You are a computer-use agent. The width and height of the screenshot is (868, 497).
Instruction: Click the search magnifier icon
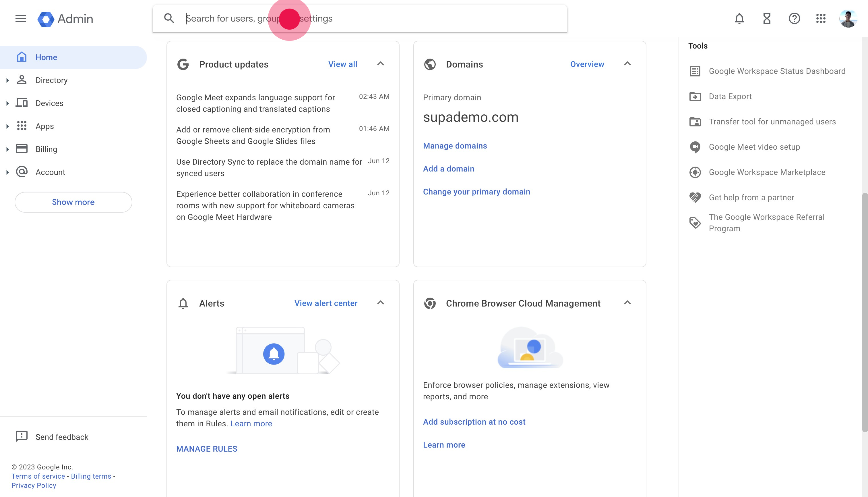(169, 18)
